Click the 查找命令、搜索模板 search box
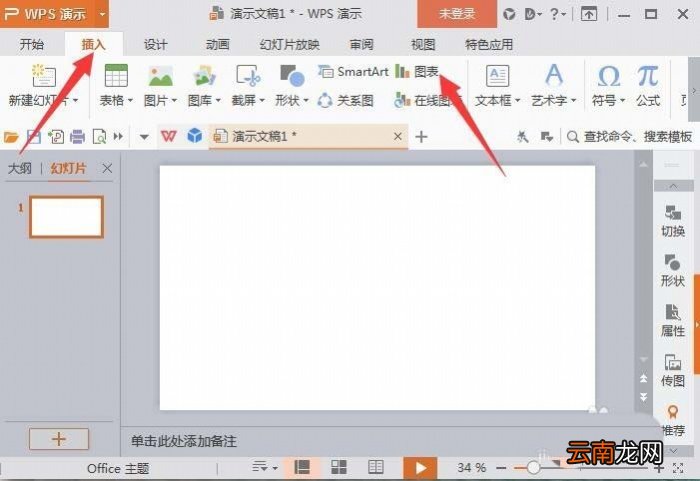Viewport: 700px width, 481px height. pos(630,136)
